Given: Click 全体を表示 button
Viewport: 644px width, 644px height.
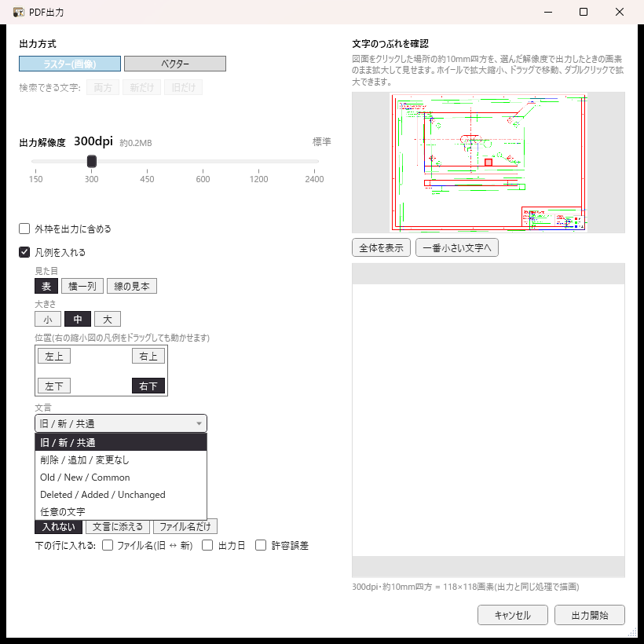Looking at the screenshot, I should (x=381, y=247).
